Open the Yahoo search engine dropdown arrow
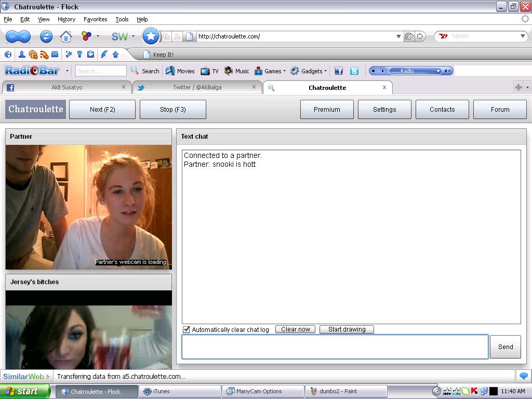The height and width of the screenshot is (399, 532). (523, 36)
